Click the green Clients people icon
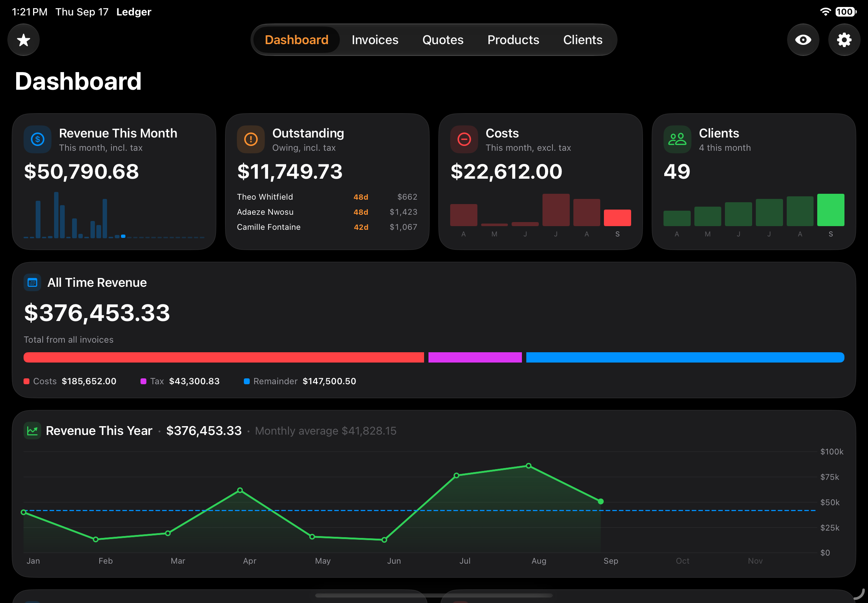Viewport: 868px width, 603px height. [677, 139]
